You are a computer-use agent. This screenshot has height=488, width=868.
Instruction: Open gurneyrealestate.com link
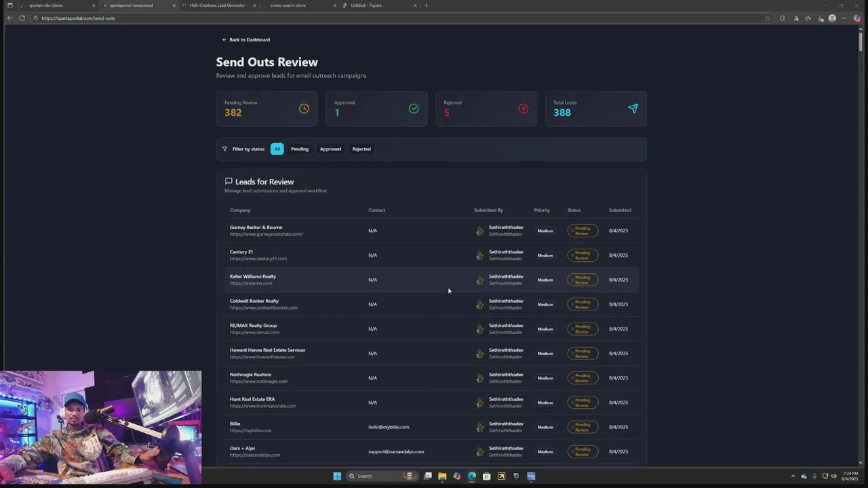coord(267,235)
